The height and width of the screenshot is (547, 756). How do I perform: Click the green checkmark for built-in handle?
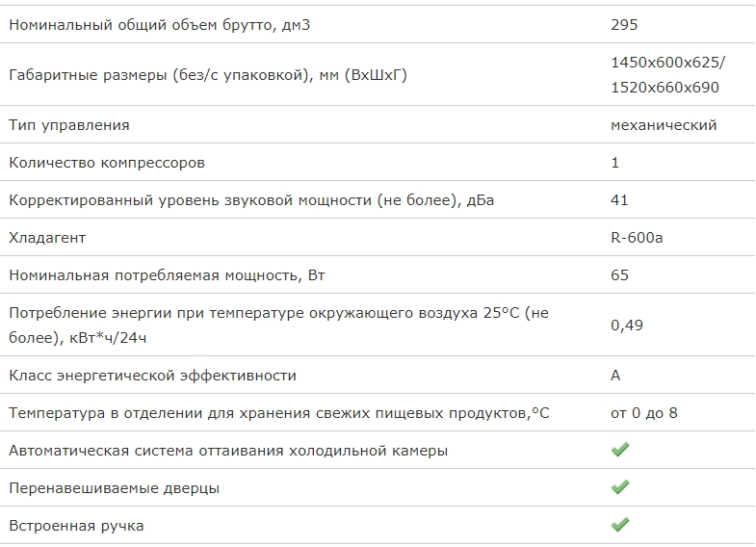pyautogui.click(x=620, y=525)
